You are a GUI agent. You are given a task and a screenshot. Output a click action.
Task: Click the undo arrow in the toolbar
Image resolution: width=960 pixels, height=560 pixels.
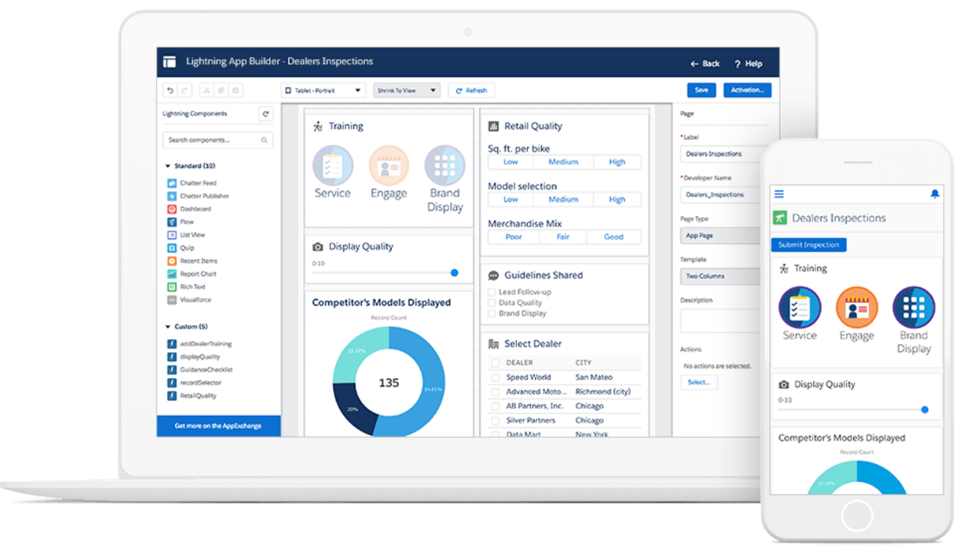tap(170, 90)
